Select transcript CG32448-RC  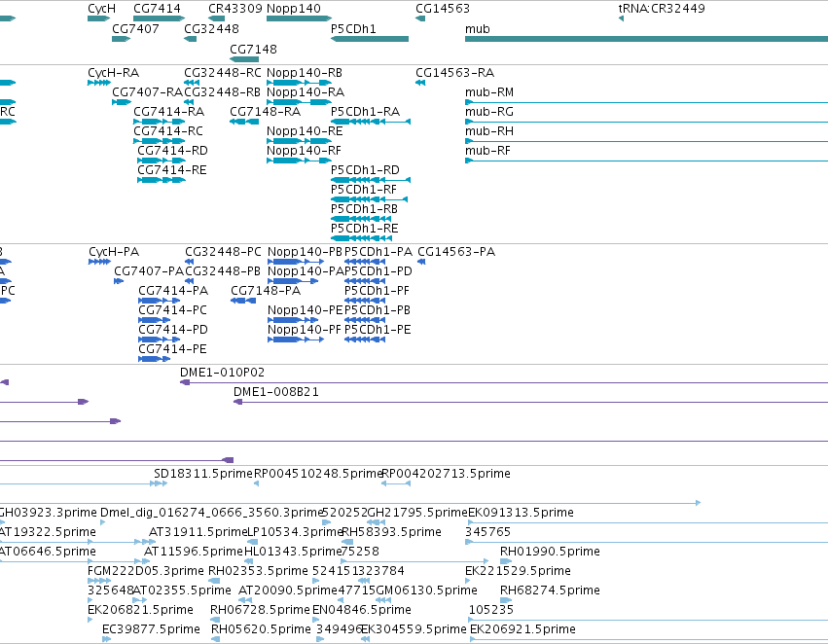tap(192, 83)
